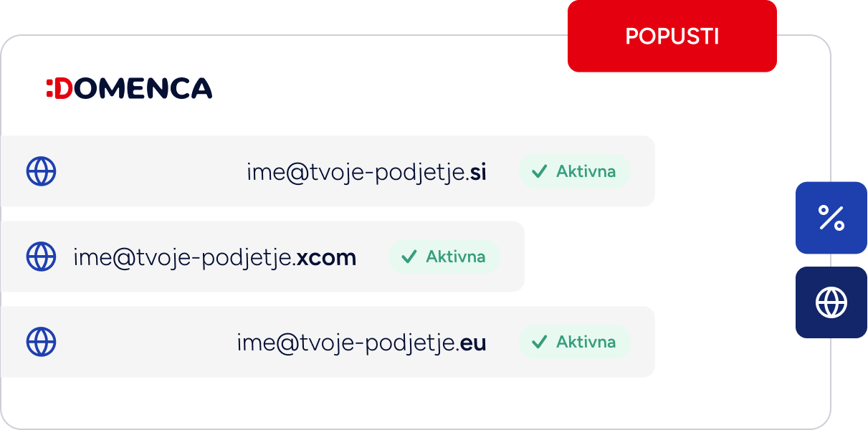Click the bold 'xcom' domain extension
Viewport: 868px width, 430px height.
327,257
